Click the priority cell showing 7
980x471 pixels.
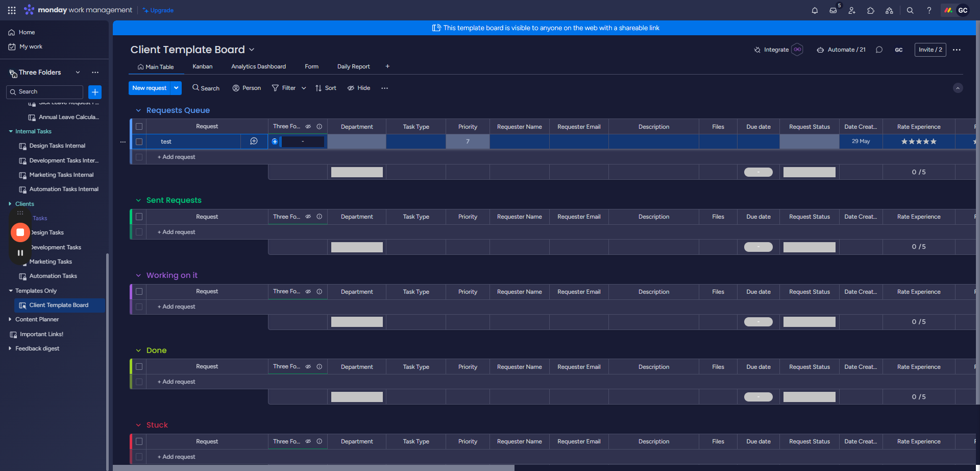468,142
